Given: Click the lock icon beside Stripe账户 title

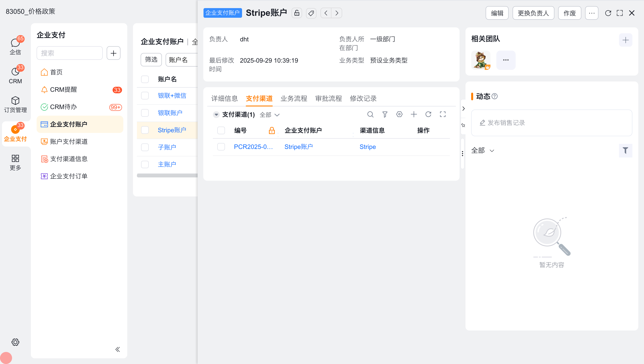Looking at the screenshot, I should click(x=297, y=13).
